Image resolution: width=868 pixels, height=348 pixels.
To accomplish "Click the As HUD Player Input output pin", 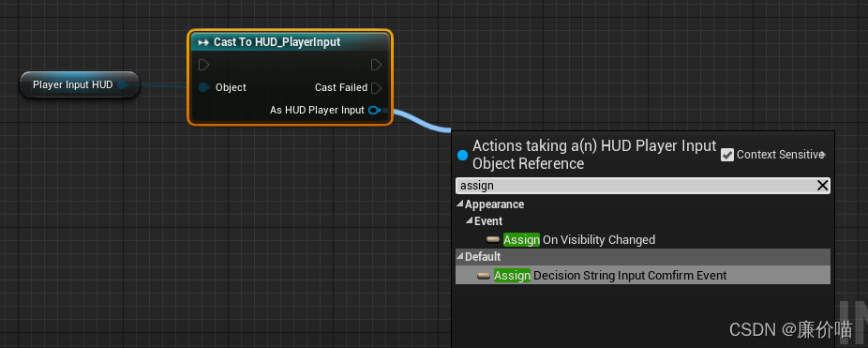I will [x=374, y=111].
